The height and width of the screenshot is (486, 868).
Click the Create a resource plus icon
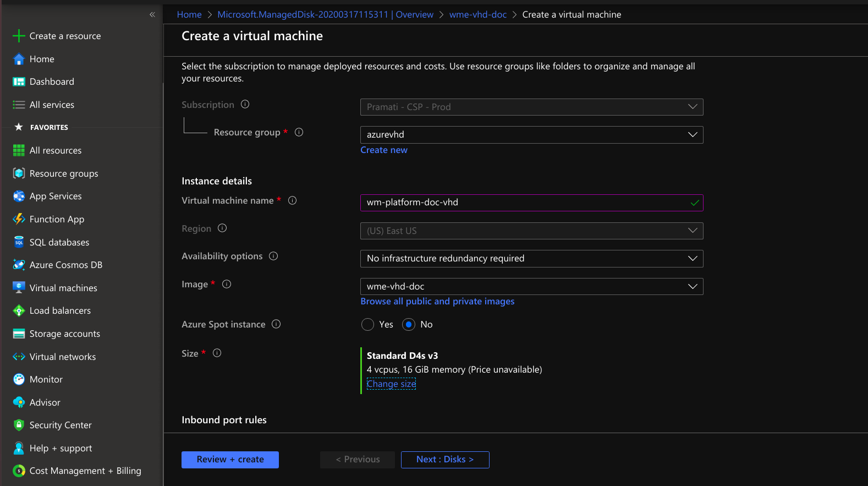point(19,36)
